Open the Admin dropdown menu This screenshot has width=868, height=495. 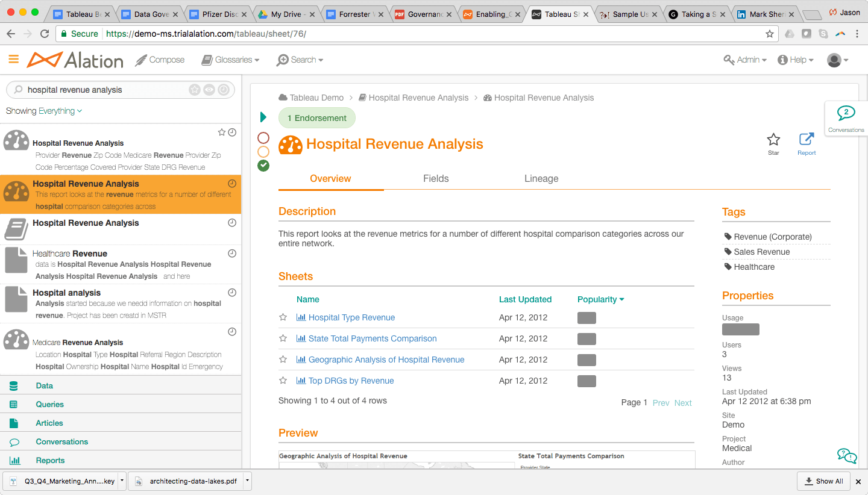tap(745, 60)
